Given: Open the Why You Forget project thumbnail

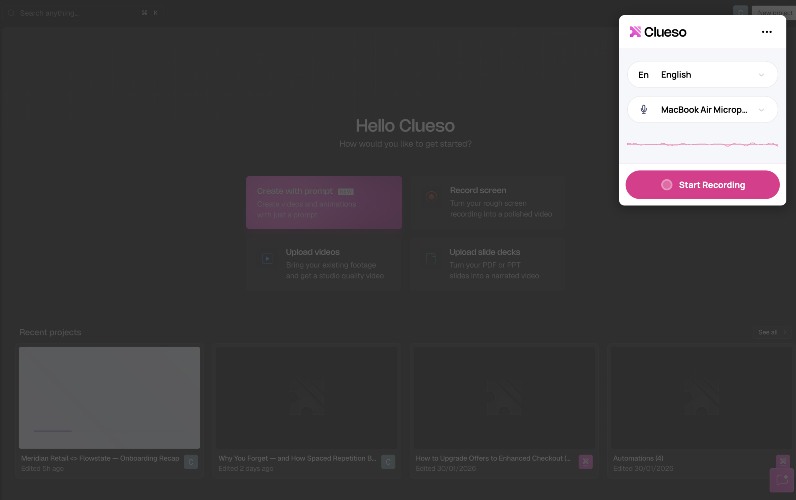Looking at the screenshot, I should (x=307, y=398).
